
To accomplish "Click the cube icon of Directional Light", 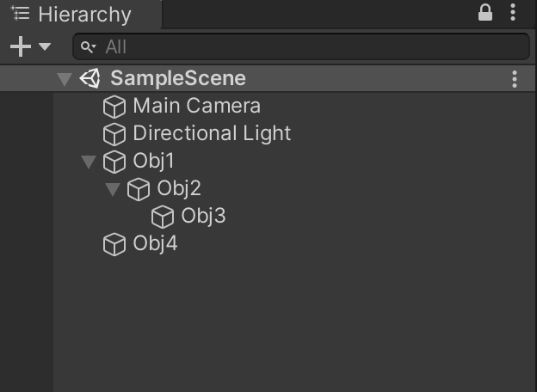I will click(114, 134).
